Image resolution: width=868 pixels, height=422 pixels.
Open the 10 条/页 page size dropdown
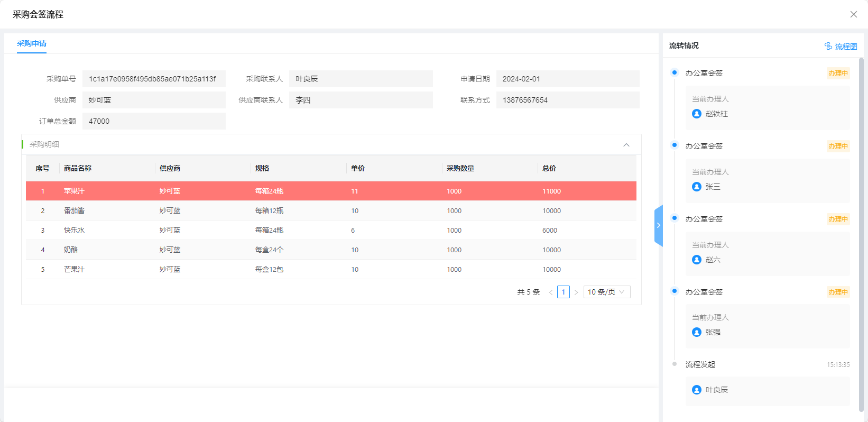click(x=606, y=292)
